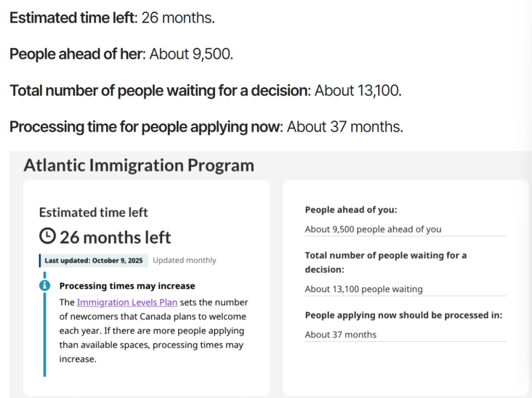Click the Total number of people waiting summary line
The image size is (532, 398).
click(x=205, y=91)
